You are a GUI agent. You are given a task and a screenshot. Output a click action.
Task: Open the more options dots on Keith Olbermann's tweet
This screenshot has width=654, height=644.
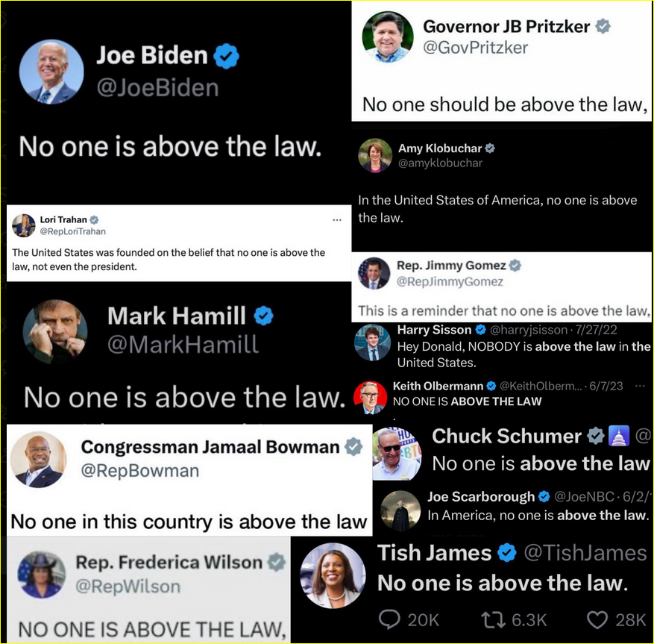point(640,386)
